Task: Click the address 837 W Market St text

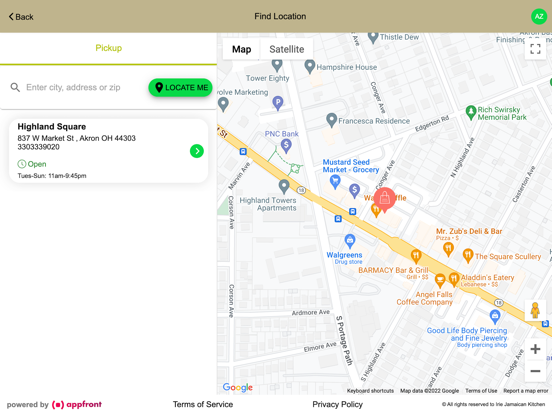Action: [76, 138]
